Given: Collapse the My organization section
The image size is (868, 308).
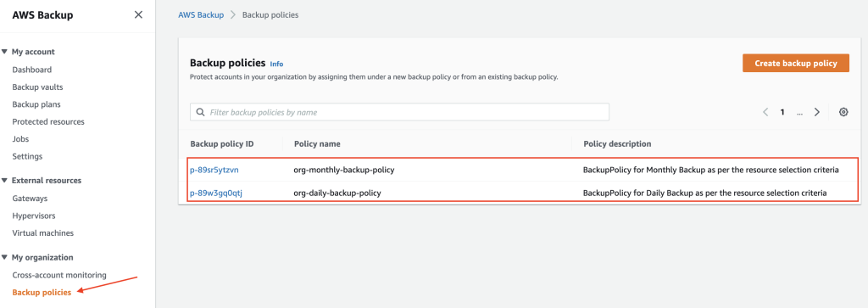Looking at the screenshot, I should [5, 258].
